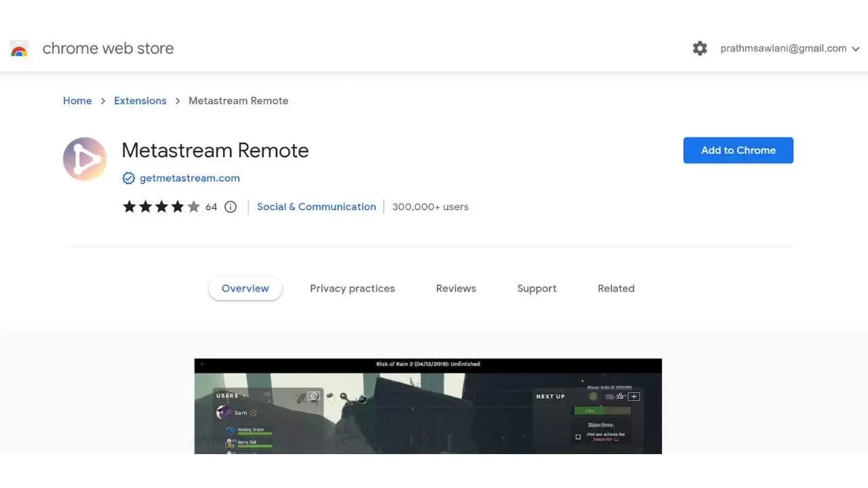The image size is (868, 488).
Task: Open the rating info icon
Action: pyautogui.click(x=231, y=207)
